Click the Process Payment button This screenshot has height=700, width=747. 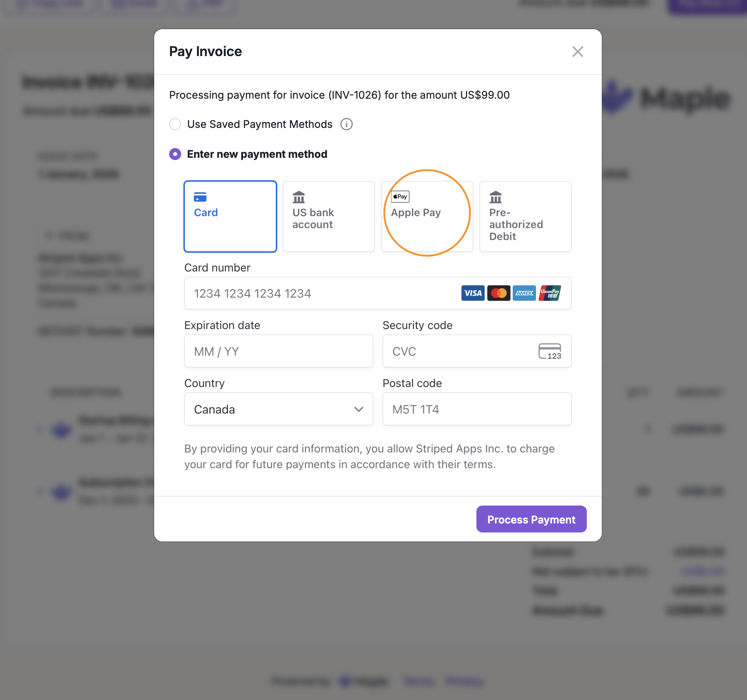coord(531,519)
